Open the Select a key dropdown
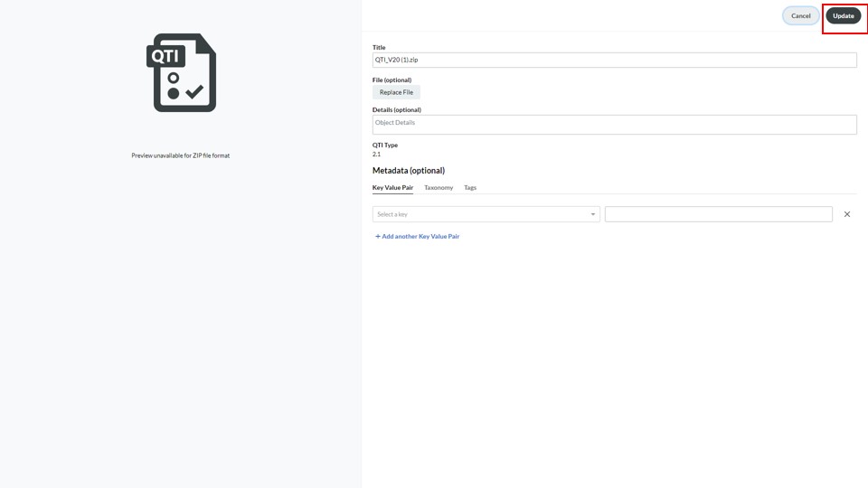This screenshot has width=868, height=488. [x=486, y=214]
